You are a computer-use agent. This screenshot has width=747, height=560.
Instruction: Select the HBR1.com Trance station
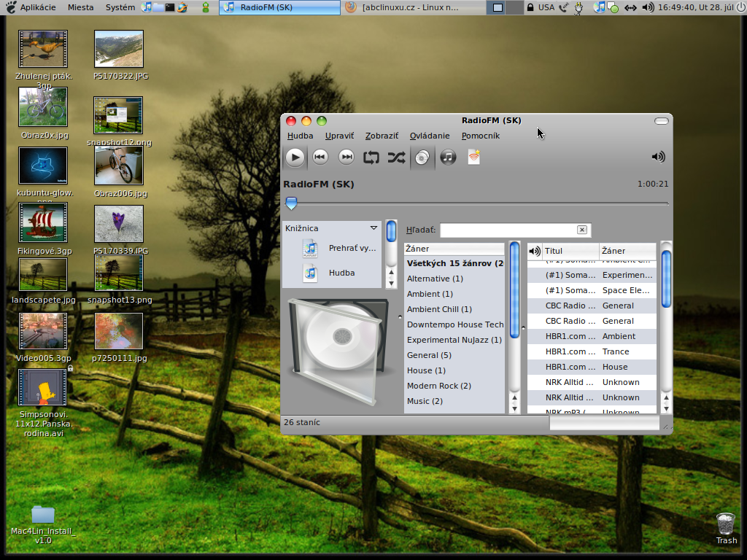592,351
